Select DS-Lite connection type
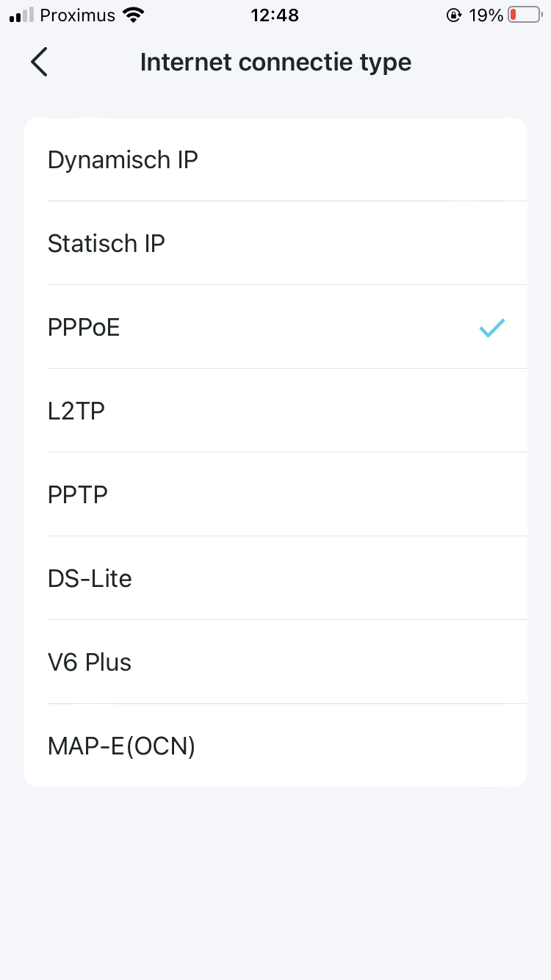This screenshot has height=980, width=551. tap(90, 578)
